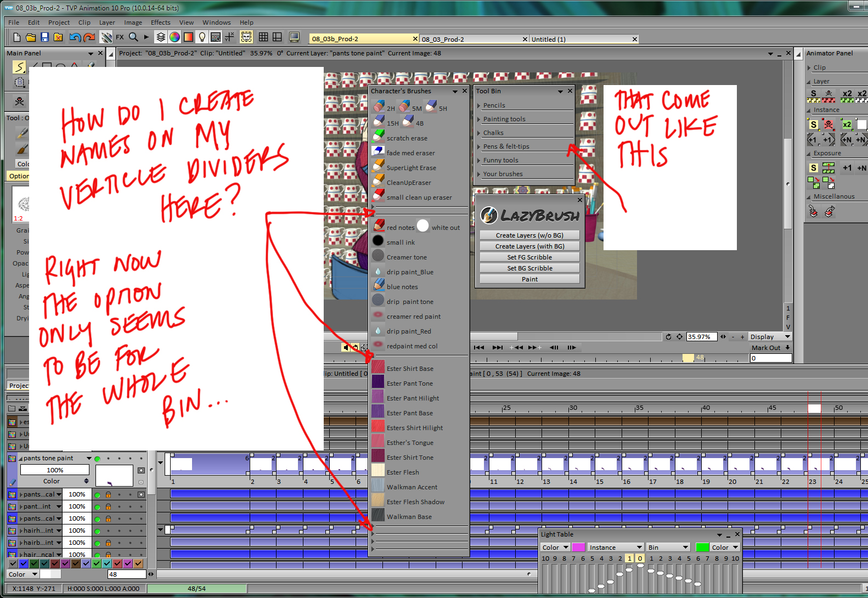
Task: Open the Effects menu
Action: click(160, 22)
